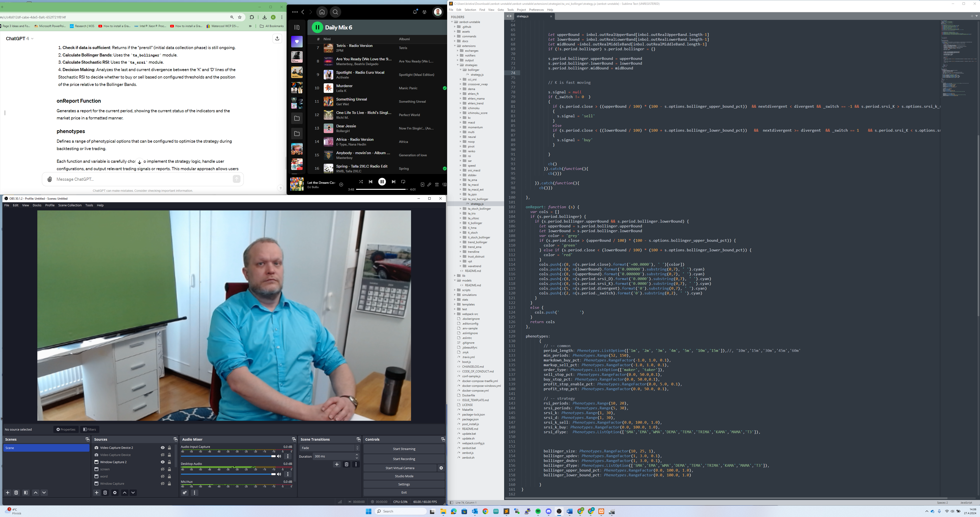
Task: Open the Goto menu in Sublime Text
Action: tap(501, 10)
